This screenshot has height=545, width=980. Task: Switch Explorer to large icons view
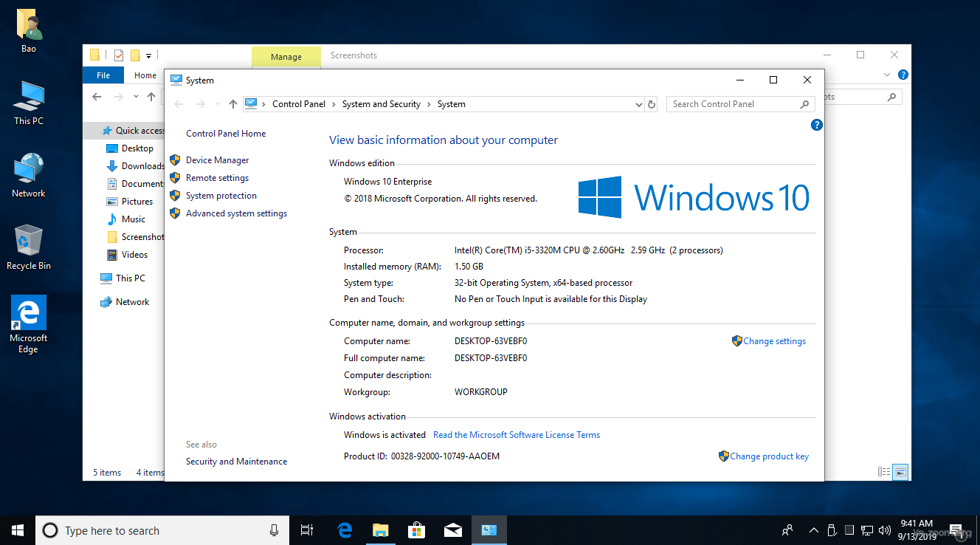coord(900,471)
